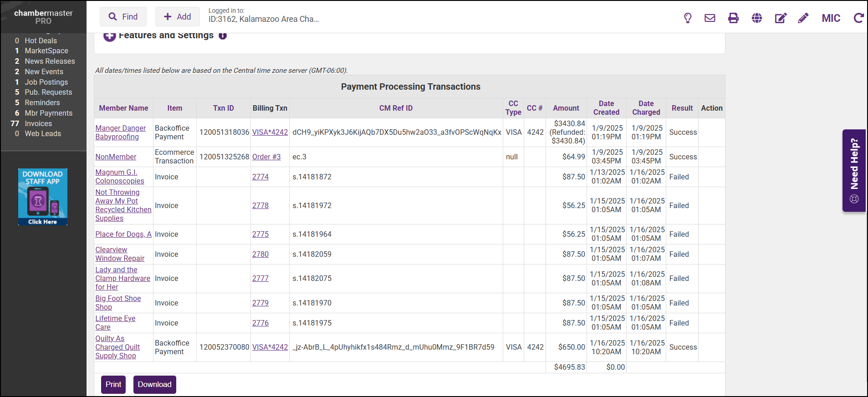
Task: Open Invoices in the sidebar
Action: (x=38, y=123)
